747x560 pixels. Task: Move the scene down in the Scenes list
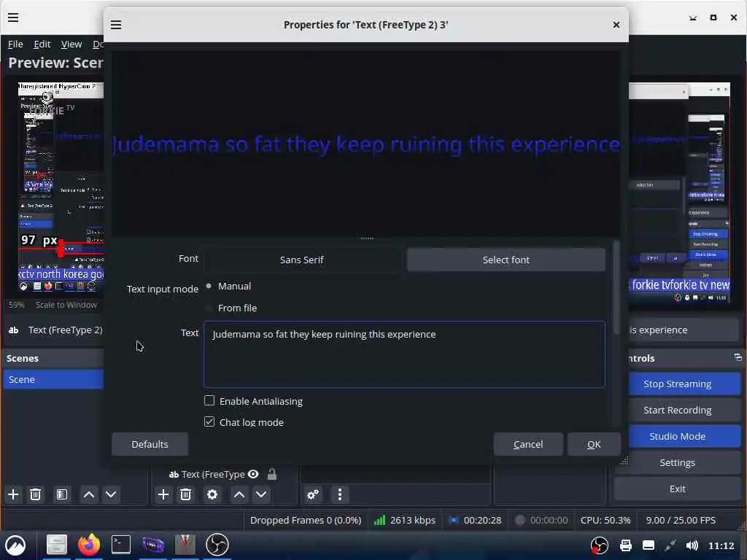pos(111,494)
